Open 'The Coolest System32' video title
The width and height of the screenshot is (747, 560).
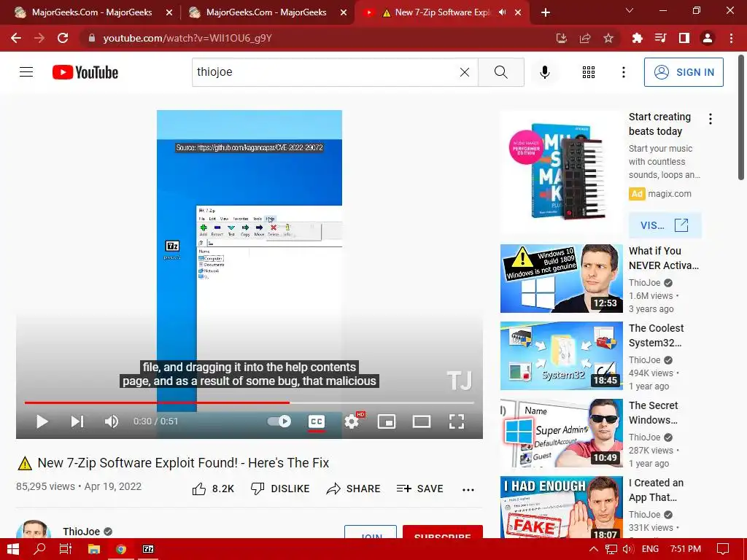click(656, 335)
